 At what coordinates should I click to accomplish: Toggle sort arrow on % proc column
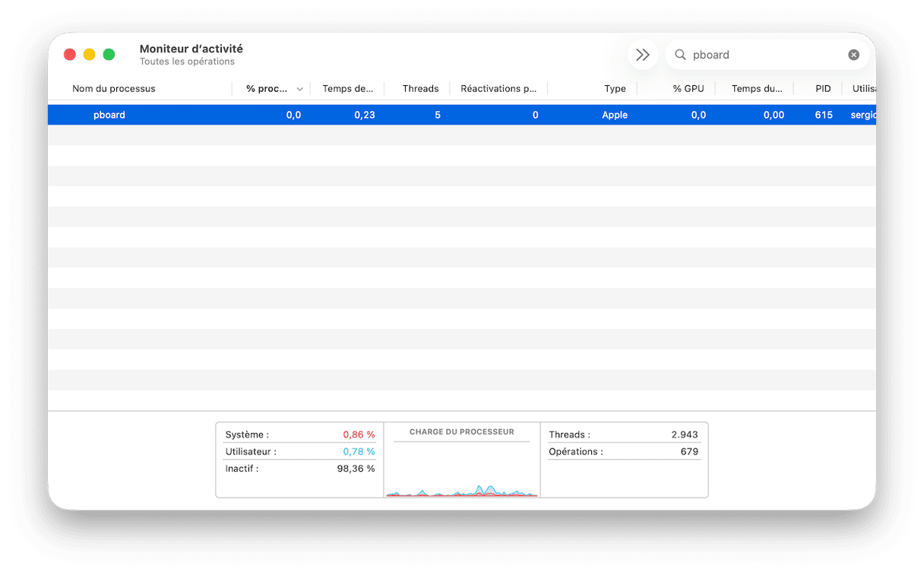pyautogui.click(x=299, y=89)
